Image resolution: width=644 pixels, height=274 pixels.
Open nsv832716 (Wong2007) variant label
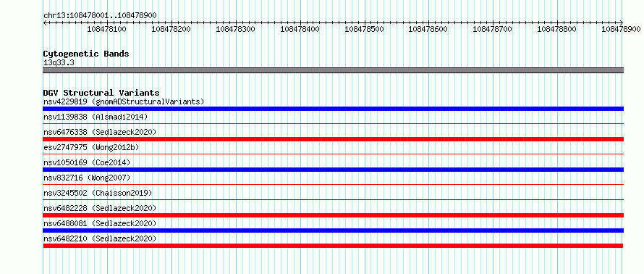[87, 178]
